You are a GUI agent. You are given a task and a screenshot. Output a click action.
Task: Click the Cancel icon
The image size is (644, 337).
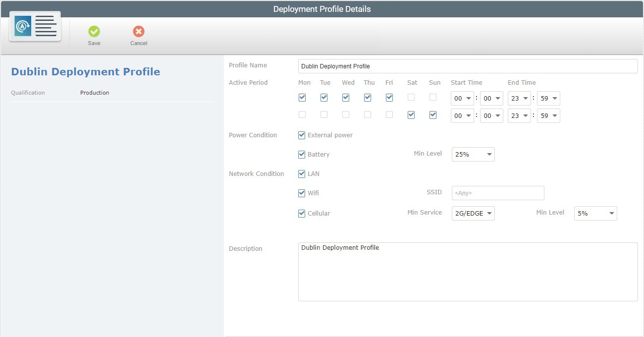(138, 32)
